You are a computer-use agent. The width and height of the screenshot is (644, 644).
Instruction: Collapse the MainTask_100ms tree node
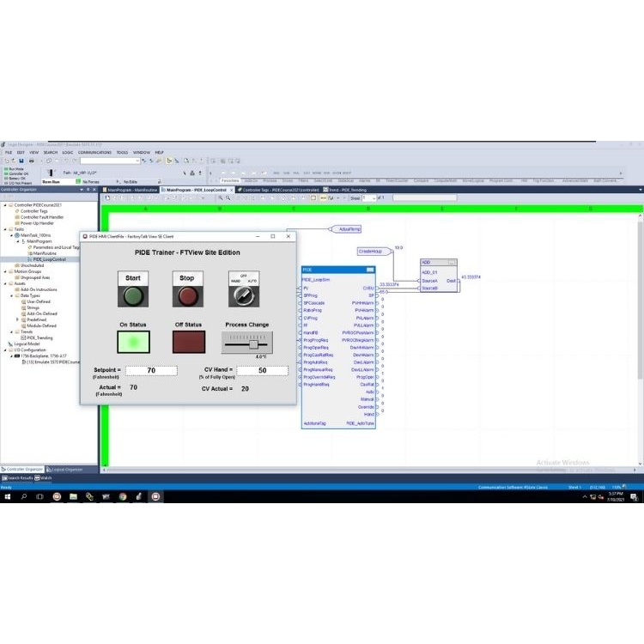(x=11, y=235)
